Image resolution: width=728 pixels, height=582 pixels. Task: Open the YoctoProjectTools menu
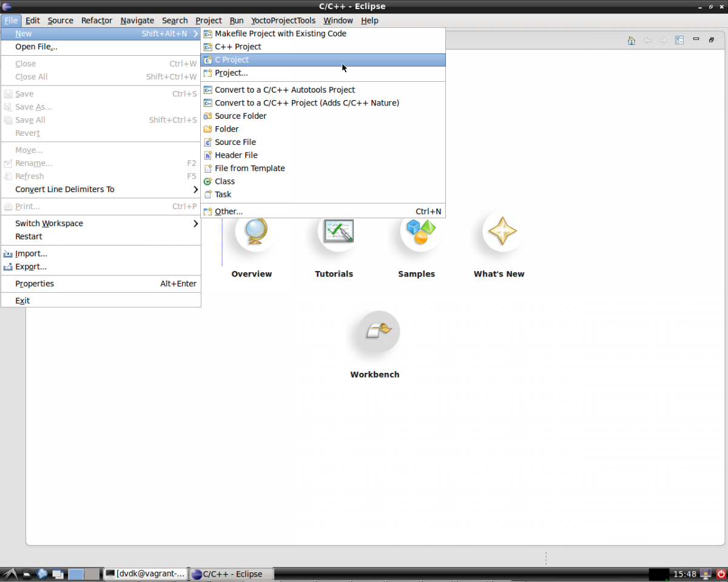pyautogui.click(x=283, y=21)
